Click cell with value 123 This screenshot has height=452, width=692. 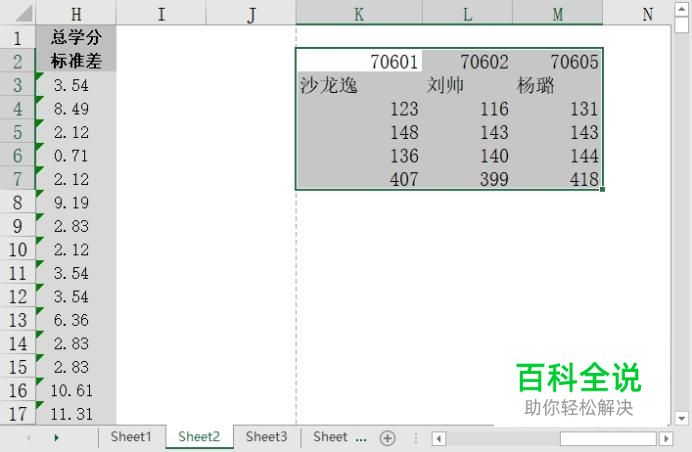pos(359,109)
